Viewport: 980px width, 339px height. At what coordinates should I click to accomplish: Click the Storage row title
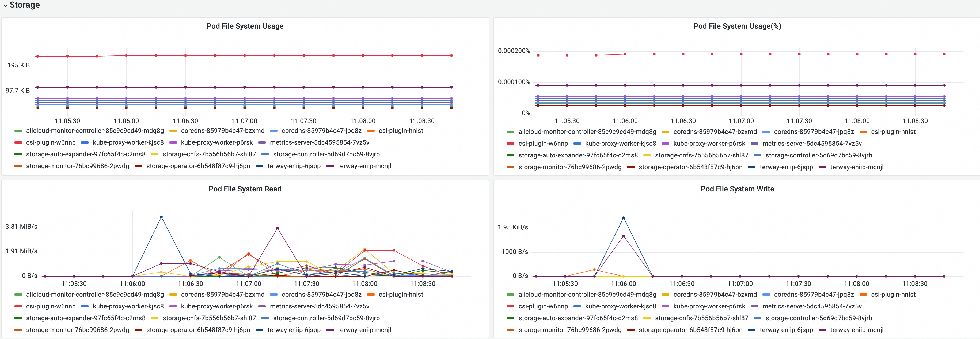point(24,5)
